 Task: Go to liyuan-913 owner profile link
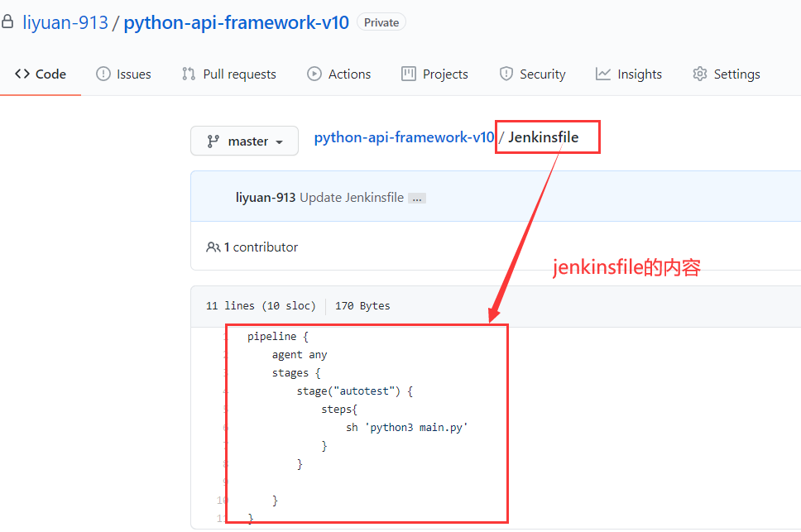point(65,22)
